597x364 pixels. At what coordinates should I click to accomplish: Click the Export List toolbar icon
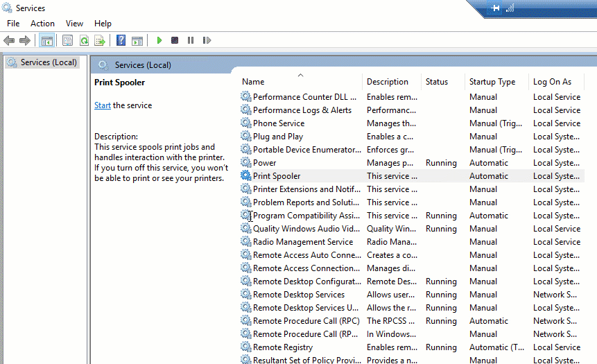pyautogui.click(x=100, y=41)
